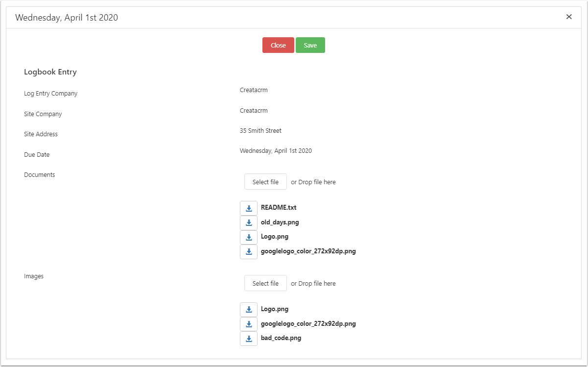Save the logbook entry
The image size is (588, 367).
tap(310, 45)
